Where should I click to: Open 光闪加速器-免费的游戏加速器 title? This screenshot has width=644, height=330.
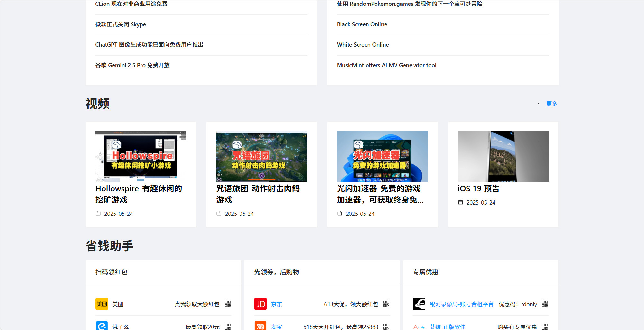pos(380,194)
